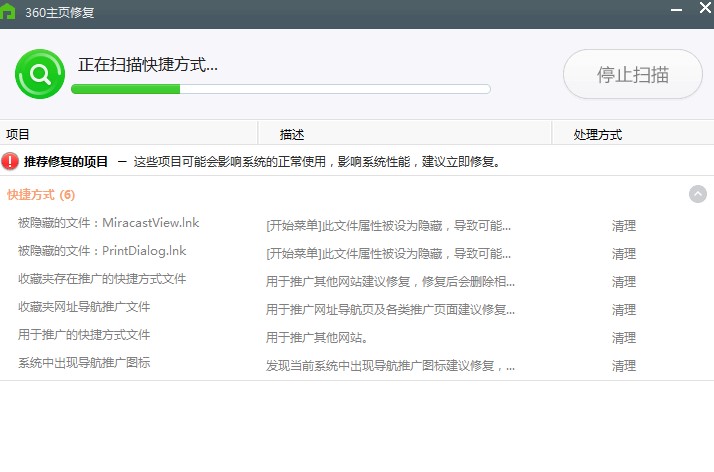Click the 360主页修复 window title

60,12
